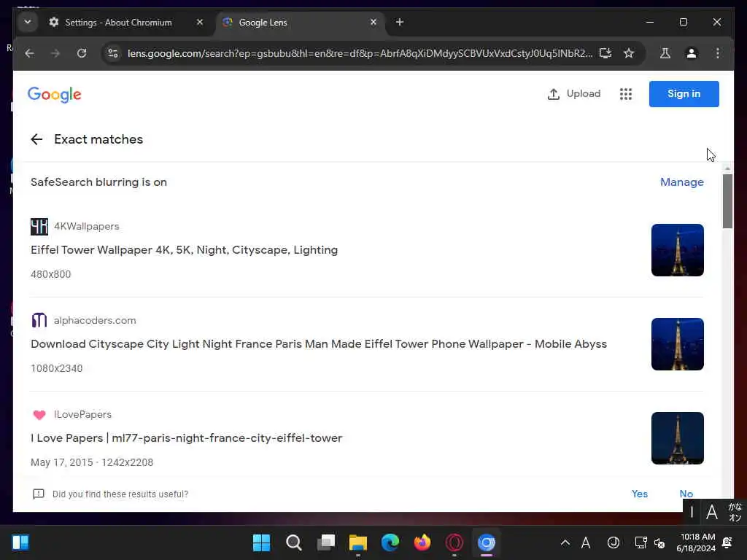The image size is (747, 560).
Task: Open Windows Start menu
Action: [261, 542]
